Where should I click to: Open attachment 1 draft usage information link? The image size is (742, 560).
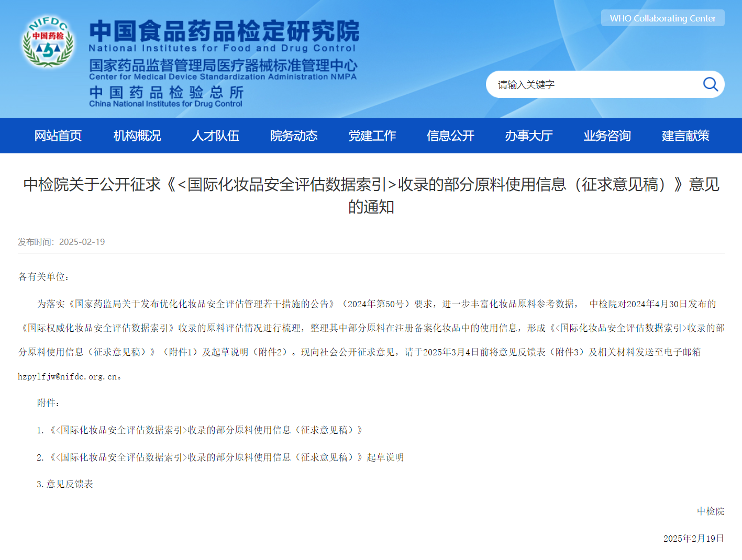pos(205,430)
